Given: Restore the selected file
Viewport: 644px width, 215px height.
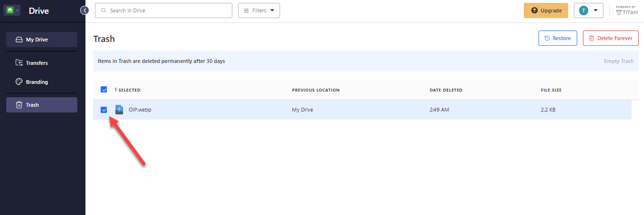Looking at the screenshot, I should [558, 38].
